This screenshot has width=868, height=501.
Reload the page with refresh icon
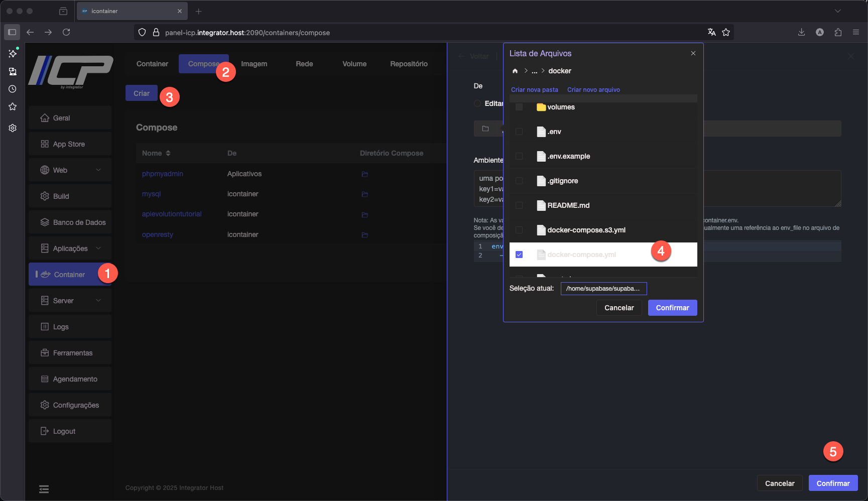[x=66, y=32]
